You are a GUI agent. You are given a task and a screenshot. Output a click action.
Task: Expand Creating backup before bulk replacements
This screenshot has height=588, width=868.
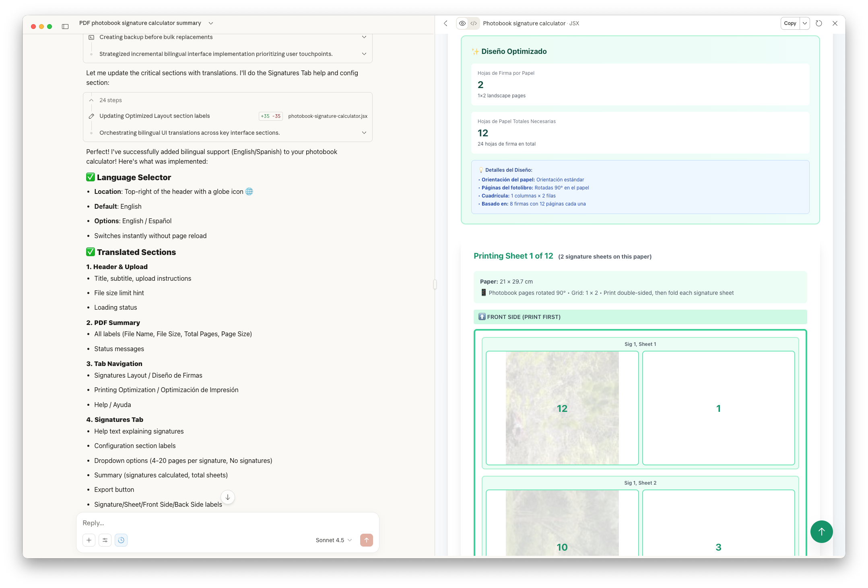[x=364, y=37]
